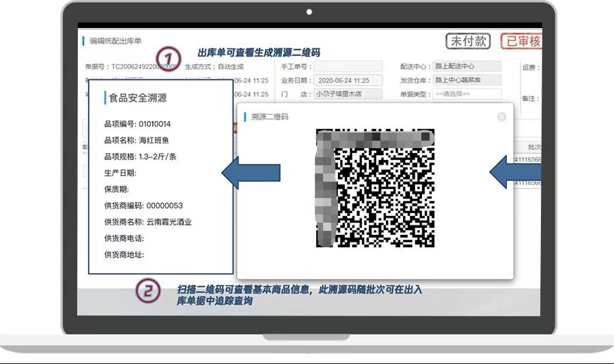
Task: Click the traceability QR code image
Action: (375, 187)
